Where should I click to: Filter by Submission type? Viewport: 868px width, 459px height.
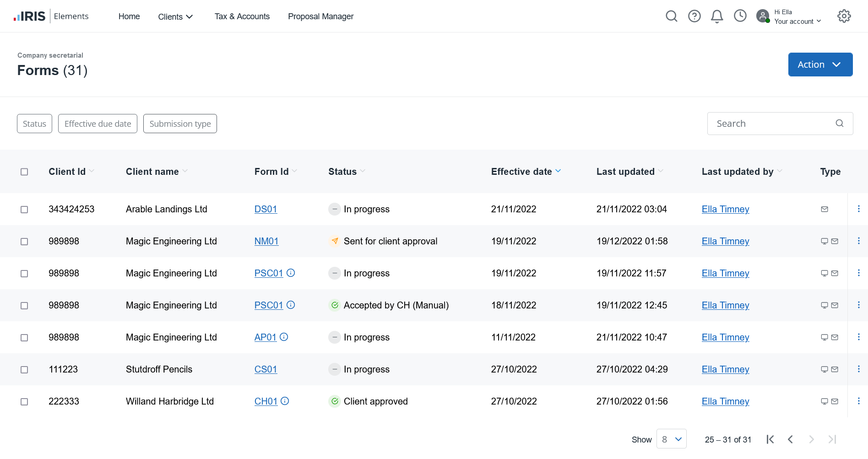coord(180,124)
